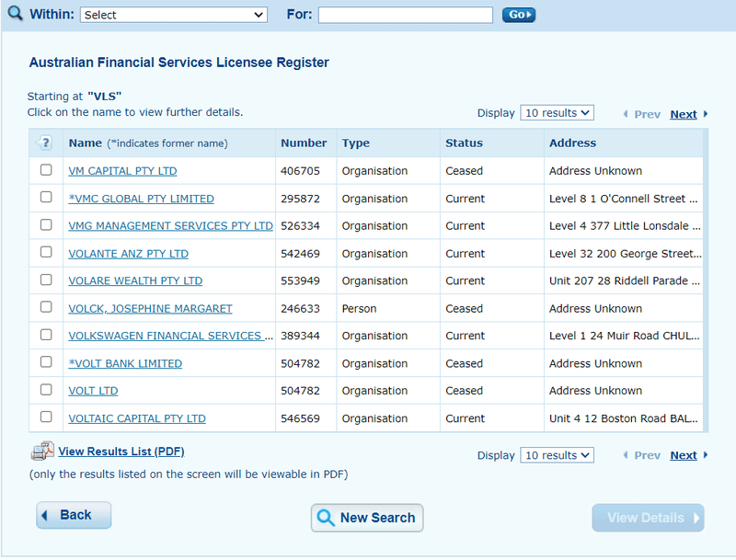The image size is (736, 560).
Task: Click licence number 389344
Action: tap(300, 336)
